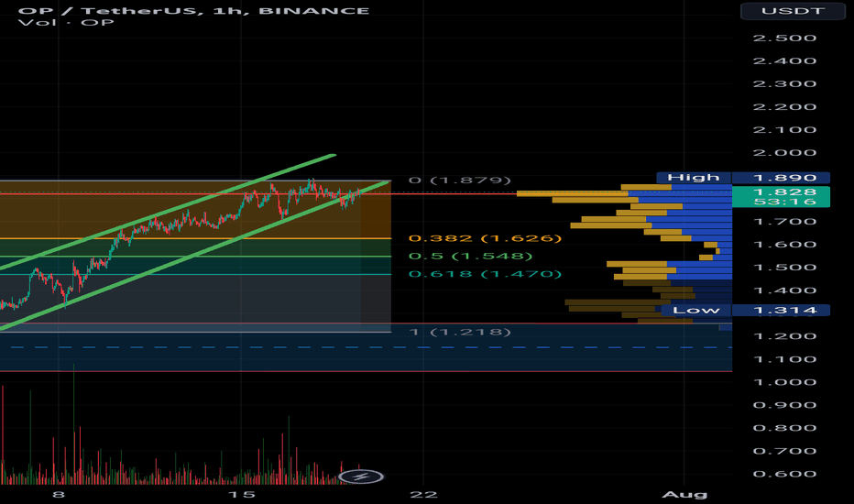Click the High 1.890 price label

[x=743, y=178]
